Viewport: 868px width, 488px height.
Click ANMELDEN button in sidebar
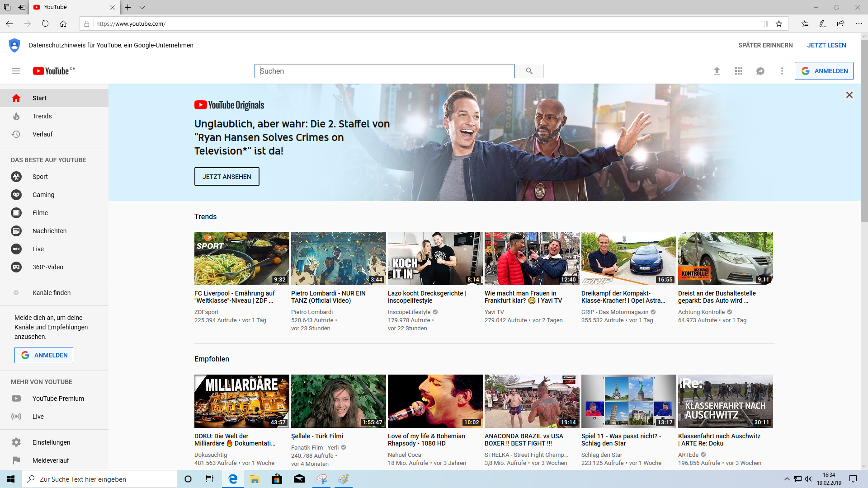pyautogui.click(x=44, y=355)
